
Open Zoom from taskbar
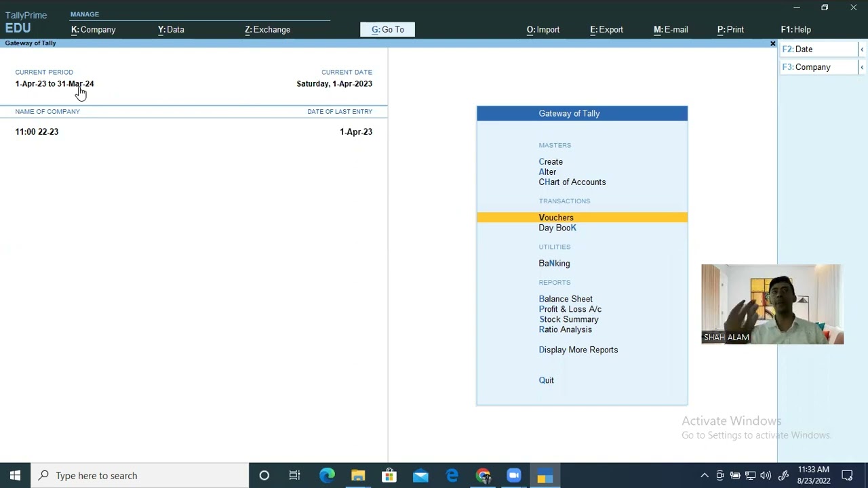coord(514,476)
